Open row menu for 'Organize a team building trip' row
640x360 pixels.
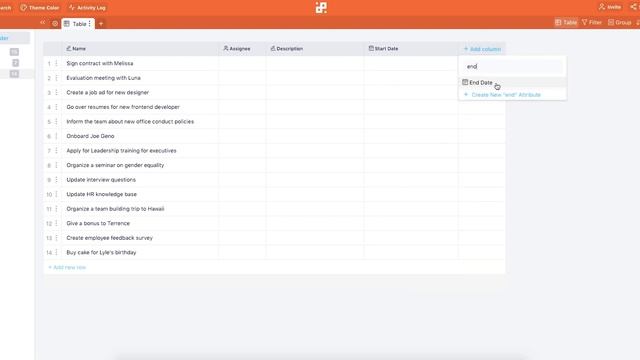click(56, 209)
